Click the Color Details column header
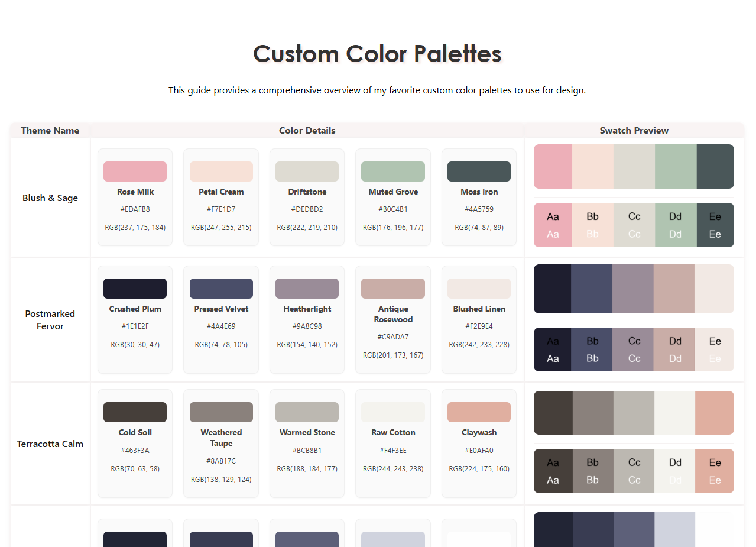Viewport: 756px width, 547px height. click(x=307, y=131)
